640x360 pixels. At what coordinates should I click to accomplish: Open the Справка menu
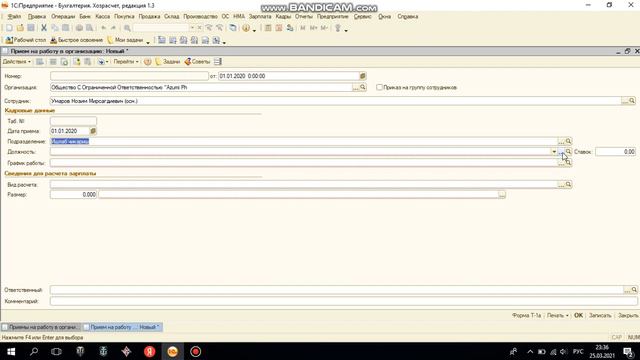pyautogui.click(x=407, y=17)
